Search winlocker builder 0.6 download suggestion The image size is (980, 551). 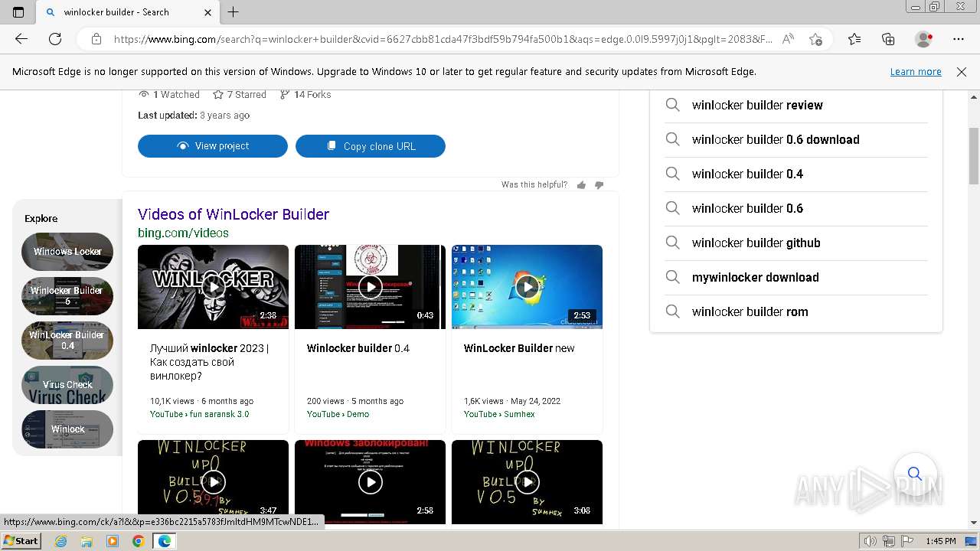796,140
